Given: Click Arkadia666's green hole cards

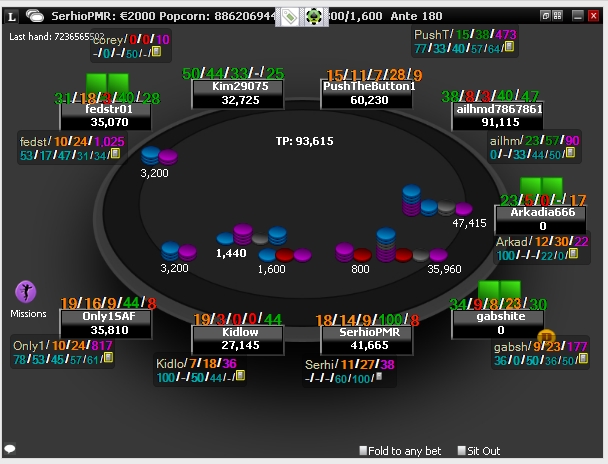Looking at the screenshot, I should pyautogui.click(x=541, y=186).
